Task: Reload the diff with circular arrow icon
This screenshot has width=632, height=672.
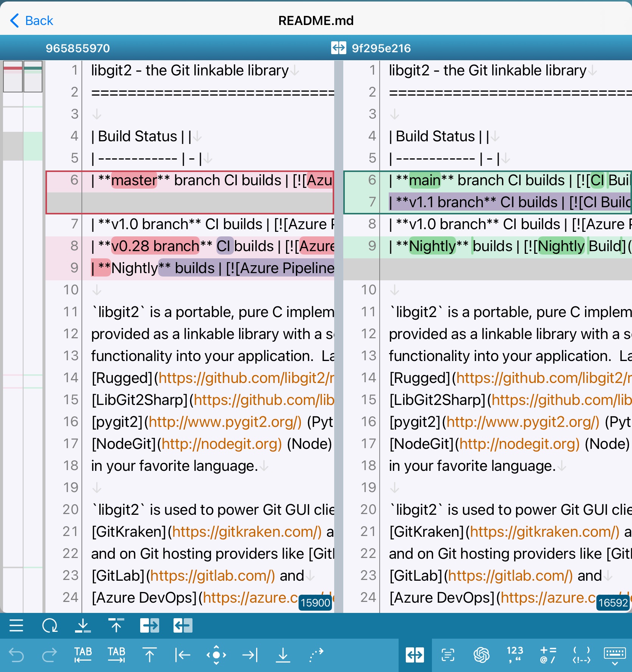Action: [50, 625]
